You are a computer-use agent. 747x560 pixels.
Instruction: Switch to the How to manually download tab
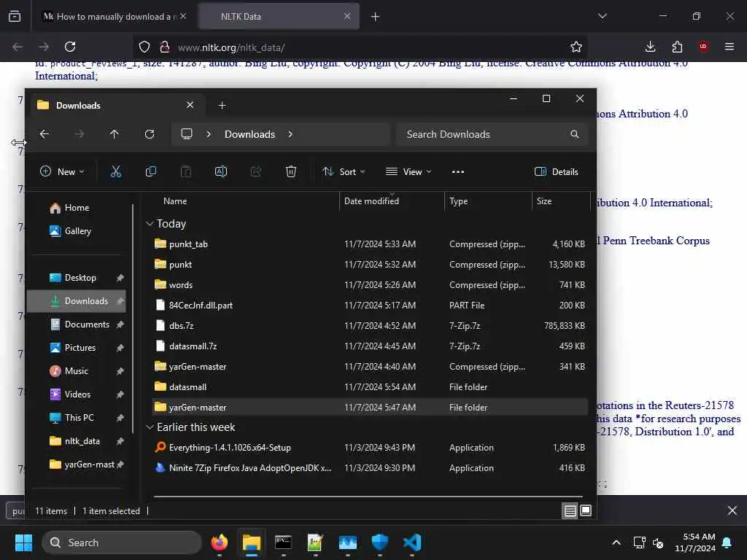[115, 16]
